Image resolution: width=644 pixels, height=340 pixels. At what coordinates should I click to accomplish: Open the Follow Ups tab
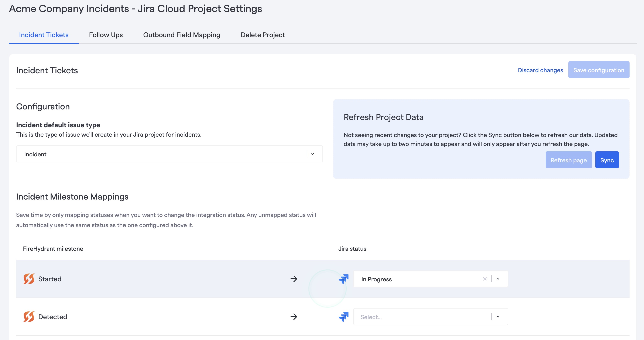[x=106, y=35]
